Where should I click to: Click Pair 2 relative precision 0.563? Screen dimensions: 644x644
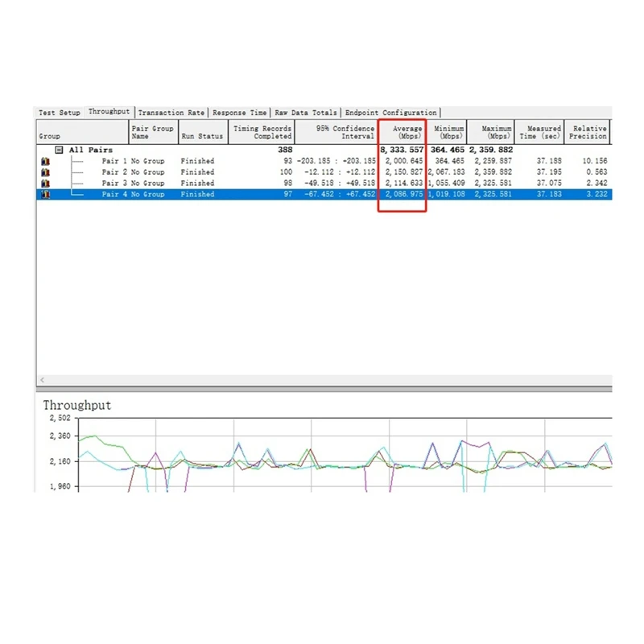[597, 172]
